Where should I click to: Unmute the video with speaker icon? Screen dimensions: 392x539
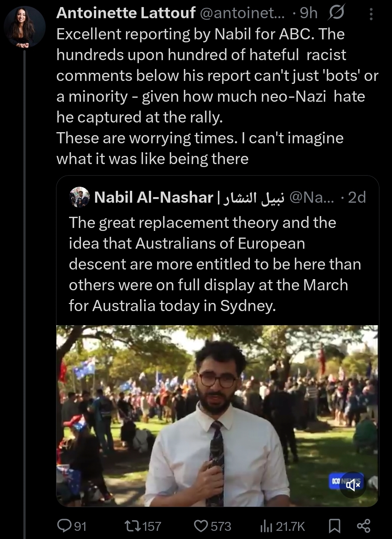pos(353,484)
